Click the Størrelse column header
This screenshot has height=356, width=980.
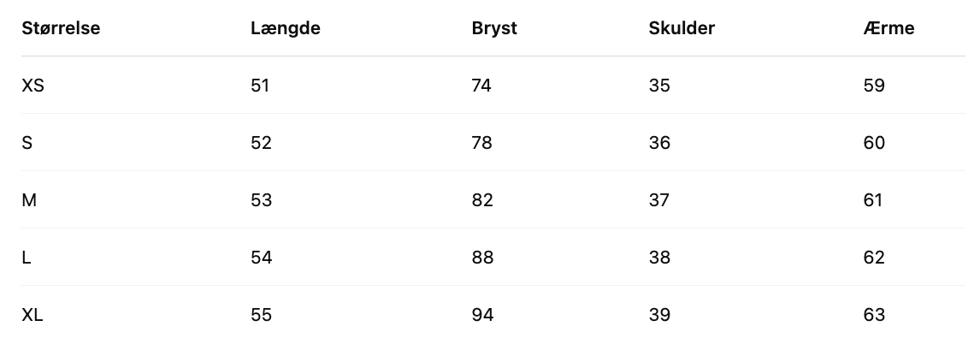click(x=61, y=28)
